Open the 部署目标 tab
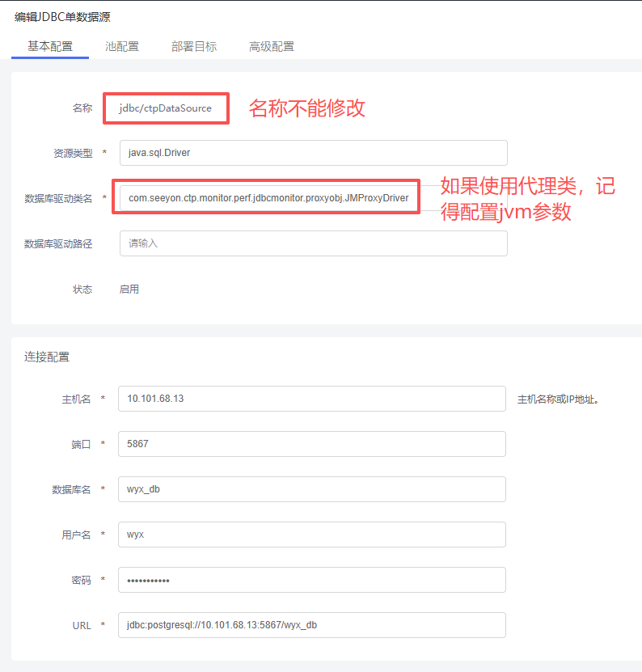This screenshot has height=672, width=642. point(194,46)
